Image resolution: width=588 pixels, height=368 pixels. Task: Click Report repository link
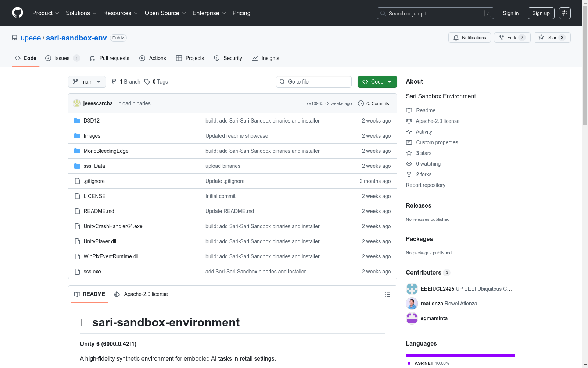[426, 185]
